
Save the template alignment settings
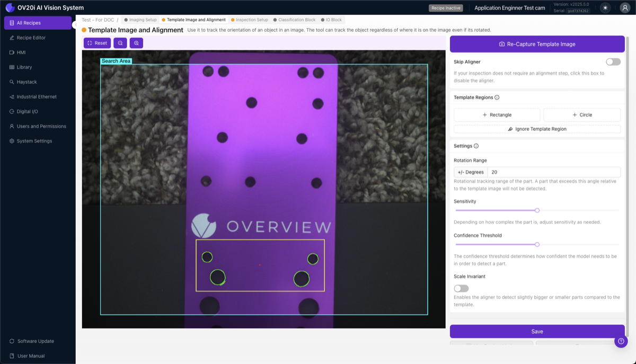click(x=537, y=331)
